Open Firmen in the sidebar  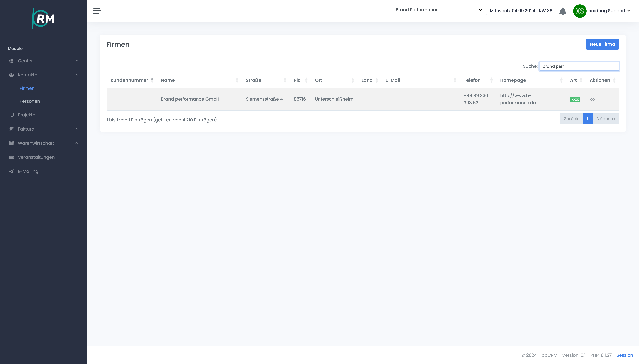click(27, 88)
